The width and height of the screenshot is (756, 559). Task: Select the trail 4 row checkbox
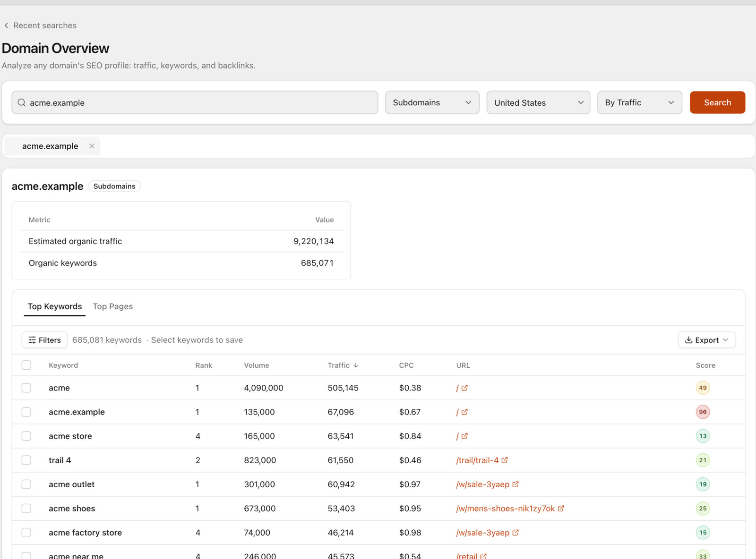(26, 460)
